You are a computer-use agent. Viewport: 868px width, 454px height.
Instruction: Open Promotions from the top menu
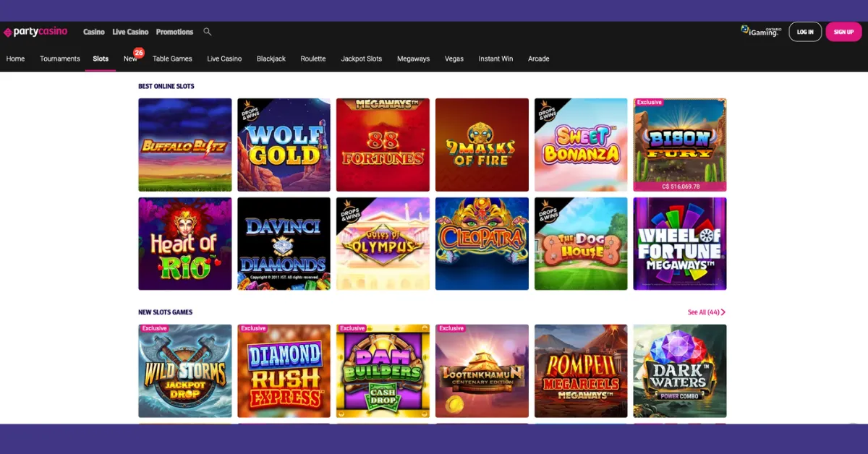click(174, 32)
